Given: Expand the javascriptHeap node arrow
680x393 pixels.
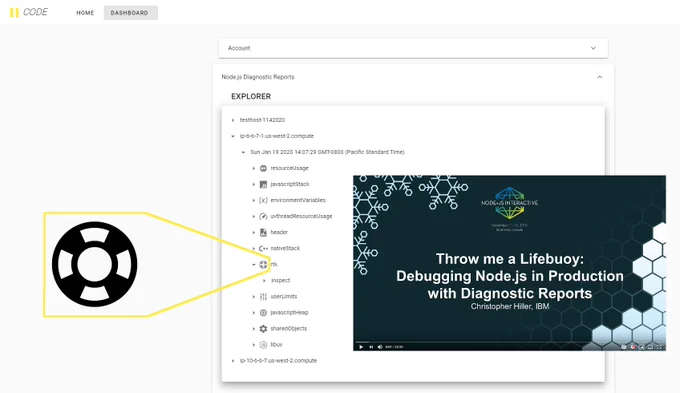Looking at the screenshot, I should 254,313.
